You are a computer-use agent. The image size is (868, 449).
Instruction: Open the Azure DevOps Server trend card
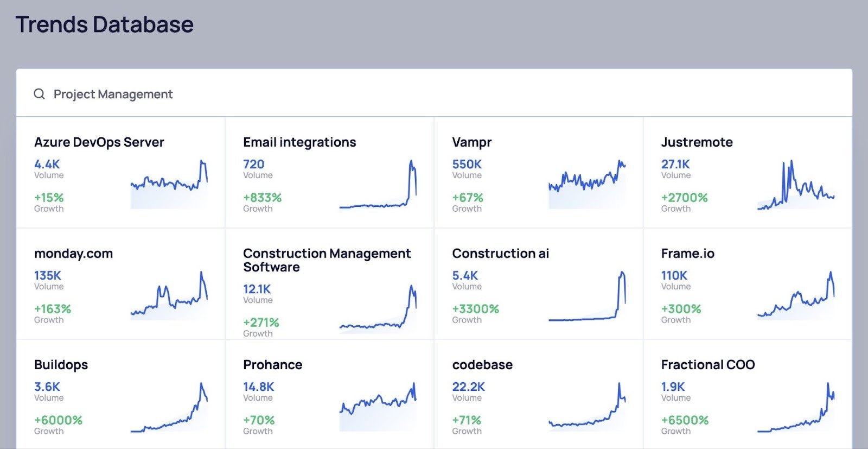tap(99, 142)
